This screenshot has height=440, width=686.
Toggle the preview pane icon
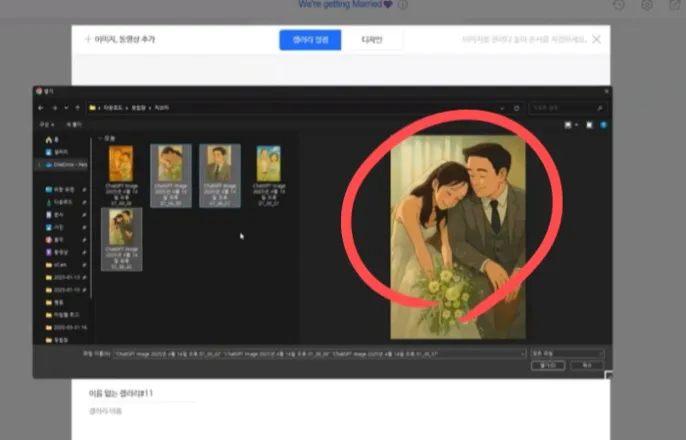pos(589,125)
